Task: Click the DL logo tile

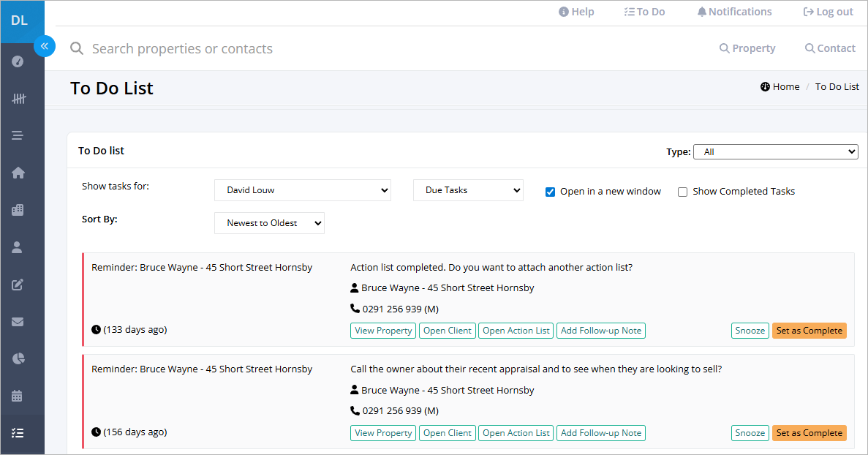Action: (x=22, y=21)
